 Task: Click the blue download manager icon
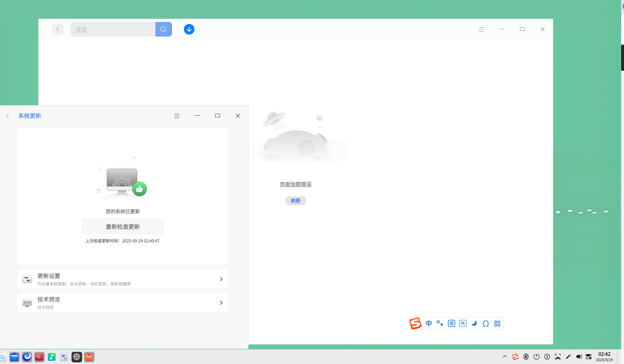[189, 29]
